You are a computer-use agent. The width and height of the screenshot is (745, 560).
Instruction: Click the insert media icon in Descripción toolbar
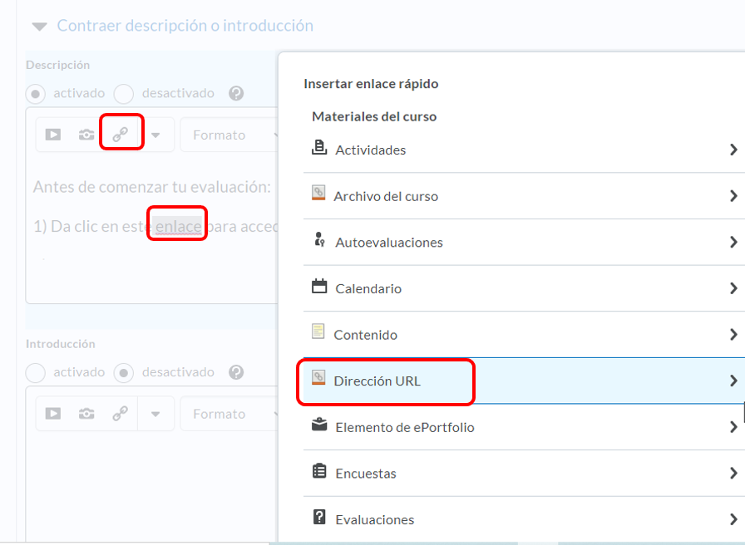(53, 135)
